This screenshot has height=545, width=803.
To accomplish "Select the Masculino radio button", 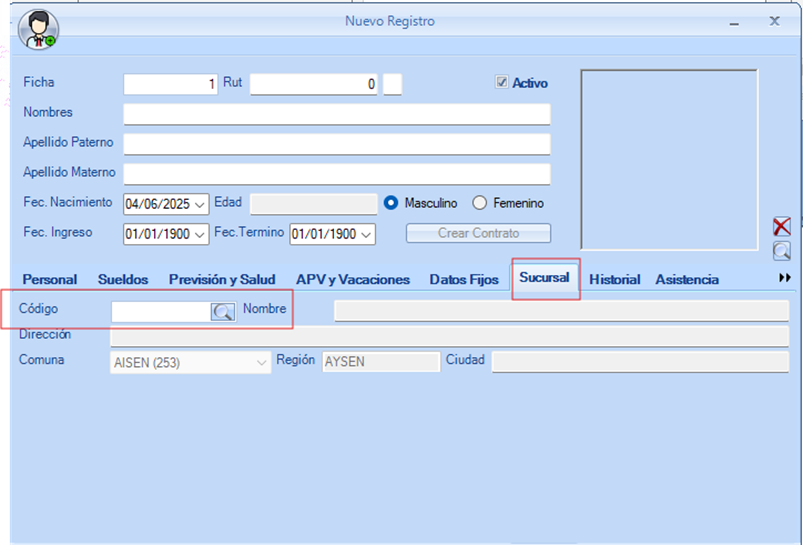I will (x=393, y=203).
